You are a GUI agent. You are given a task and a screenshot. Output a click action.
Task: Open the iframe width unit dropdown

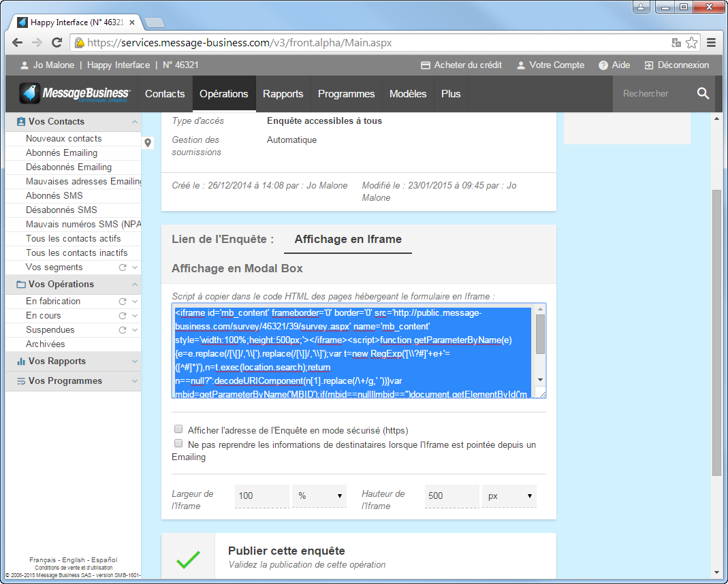tap(319, 496)
